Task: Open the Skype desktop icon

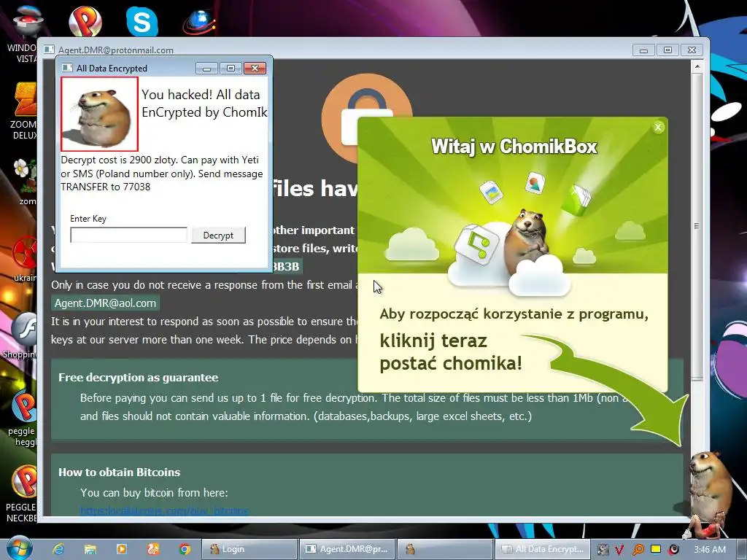Action: tap(142, 20)
